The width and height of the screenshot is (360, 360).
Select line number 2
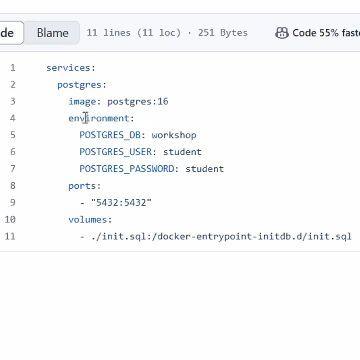[13, 85]
